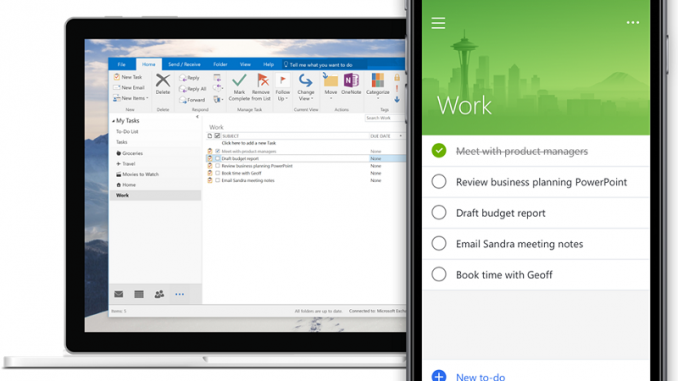This screenshot has height=381, width=678.
Task: Switch to the Send / Receive tab
Action: (x=184, y=64)
